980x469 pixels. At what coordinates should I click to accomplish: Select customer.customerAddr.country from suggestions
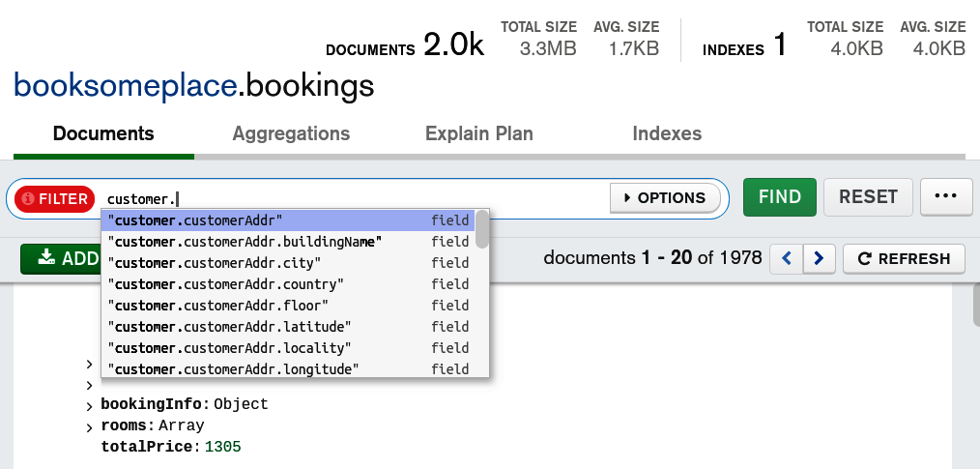click(226, 284)
